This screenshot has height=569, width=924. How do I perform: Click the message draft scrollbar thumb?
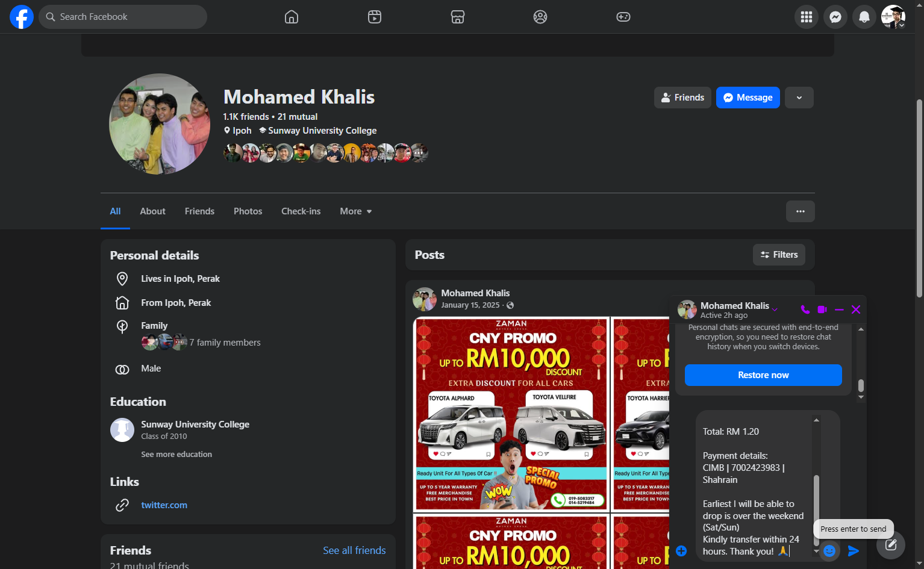(816, 509)
